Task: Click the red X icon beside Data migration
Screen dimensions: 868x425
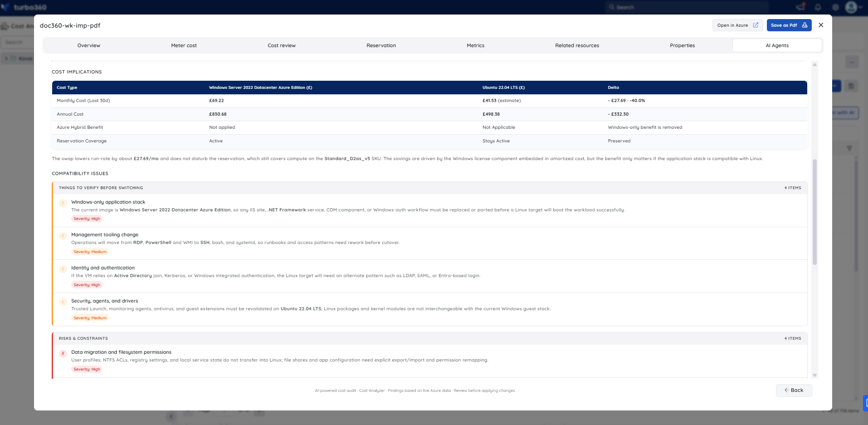Action: point(63,353)
